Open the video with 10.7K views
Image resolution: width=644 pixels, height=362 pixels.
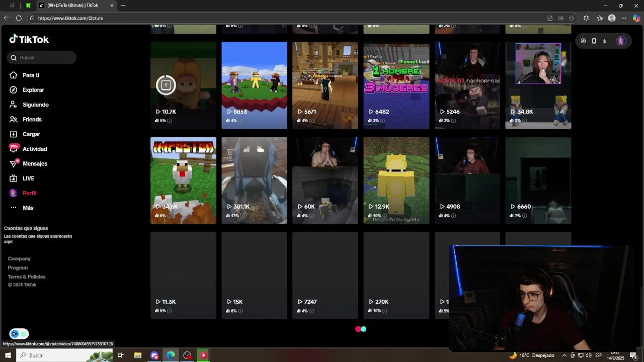point(183,85)
